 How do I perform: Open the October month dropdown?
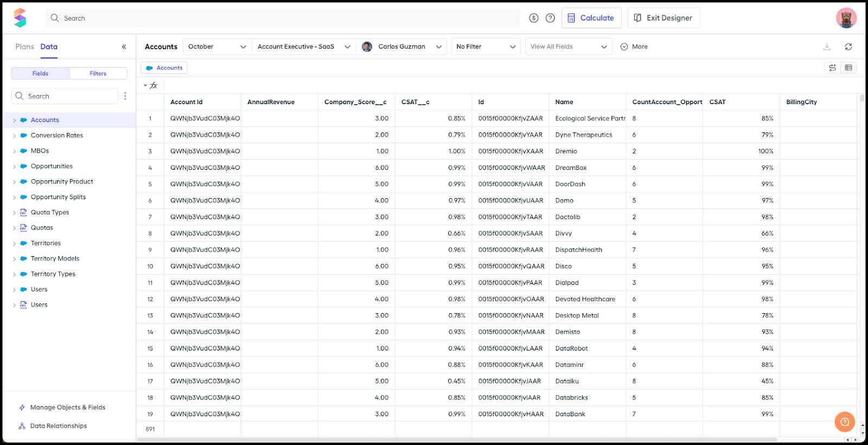pos(217,47)
